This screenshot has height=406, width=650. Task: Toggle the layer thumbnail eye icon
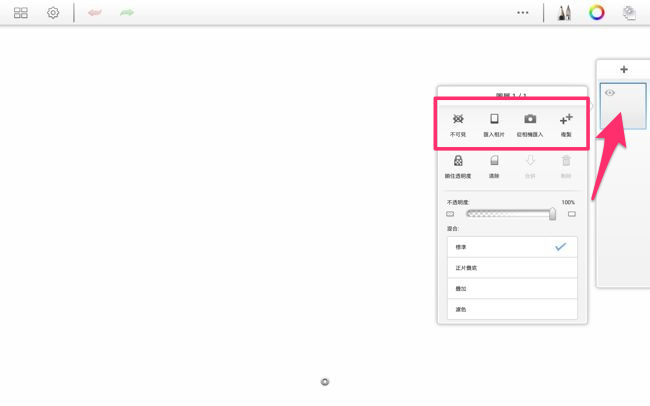[609, 93]
